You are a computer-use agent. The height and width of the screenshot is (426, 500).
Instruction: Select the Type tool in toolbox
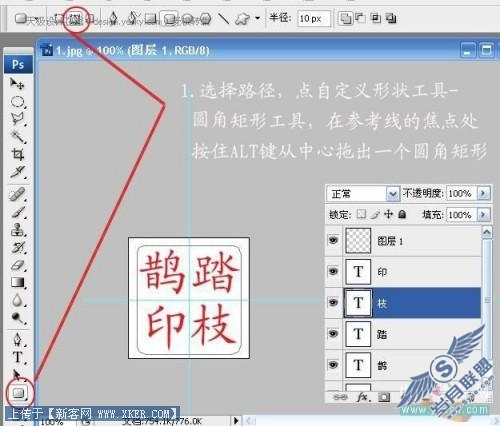tap(18, 357)
